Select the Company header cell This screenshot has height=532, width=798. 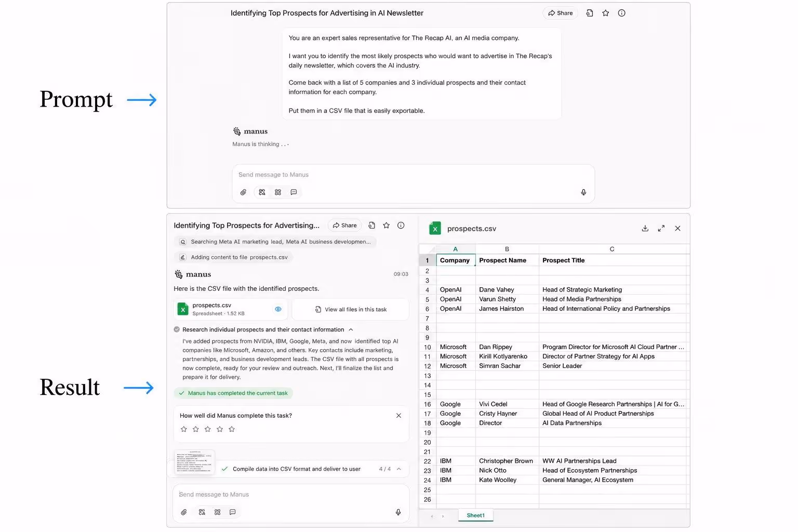click(x=456, y=260)
